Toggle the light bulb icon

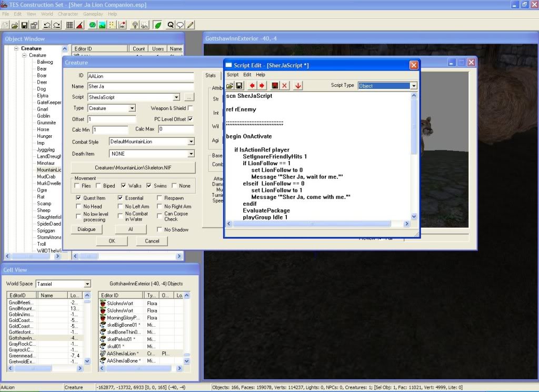135,25
